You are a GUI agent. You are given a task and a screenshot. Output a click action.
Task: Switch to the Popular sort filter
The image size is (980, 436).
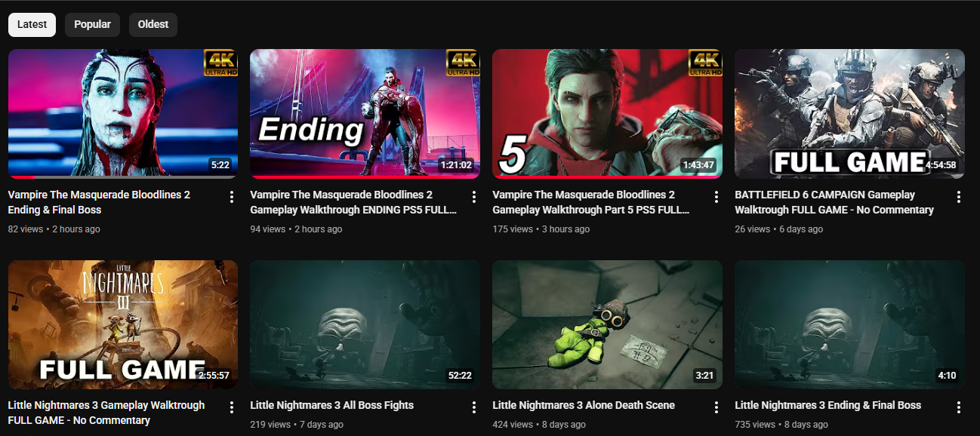[92, 24]
